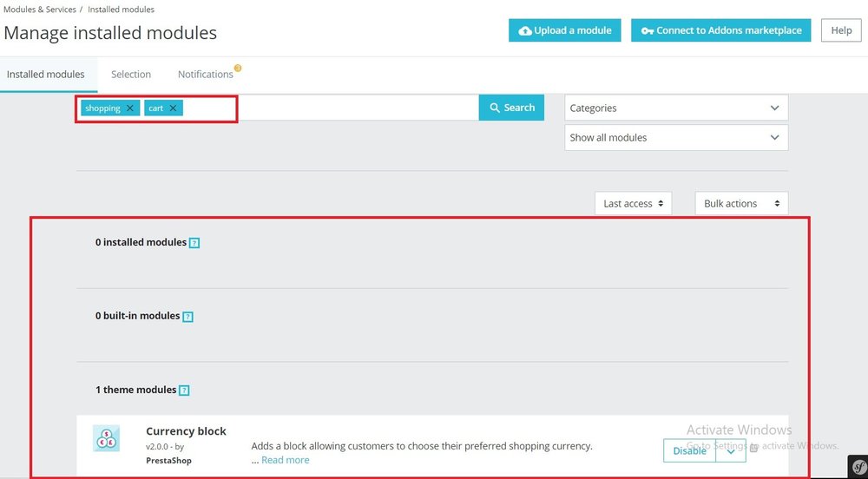Open the 'Last access' sort dropdown

634,204
